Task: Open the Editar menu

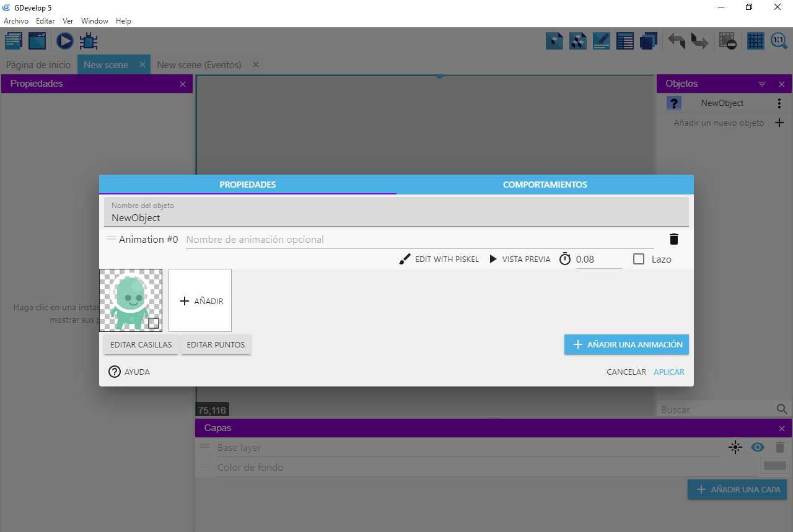Action: point(45,21)
